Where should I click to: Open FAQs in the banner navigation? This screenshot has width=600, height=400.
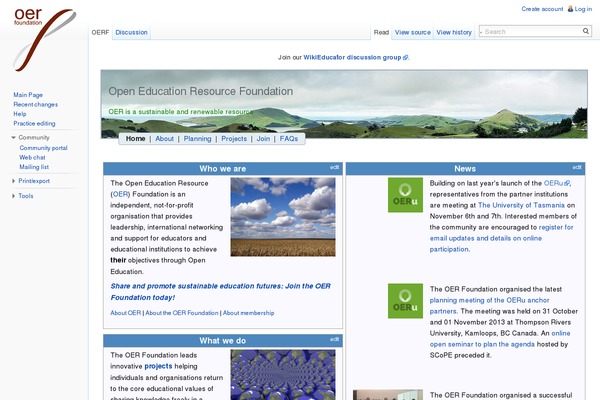coord(289,139)
